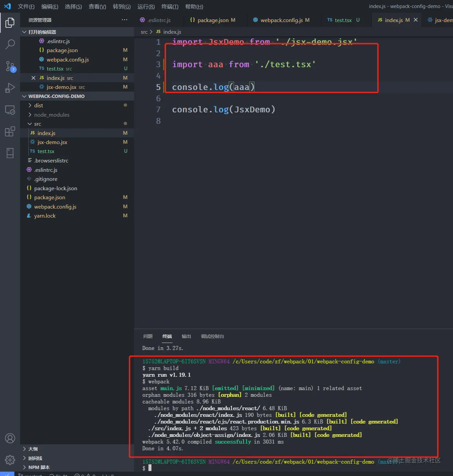
Task: Expand the node_modules folder
Action: tap(77, 115)
